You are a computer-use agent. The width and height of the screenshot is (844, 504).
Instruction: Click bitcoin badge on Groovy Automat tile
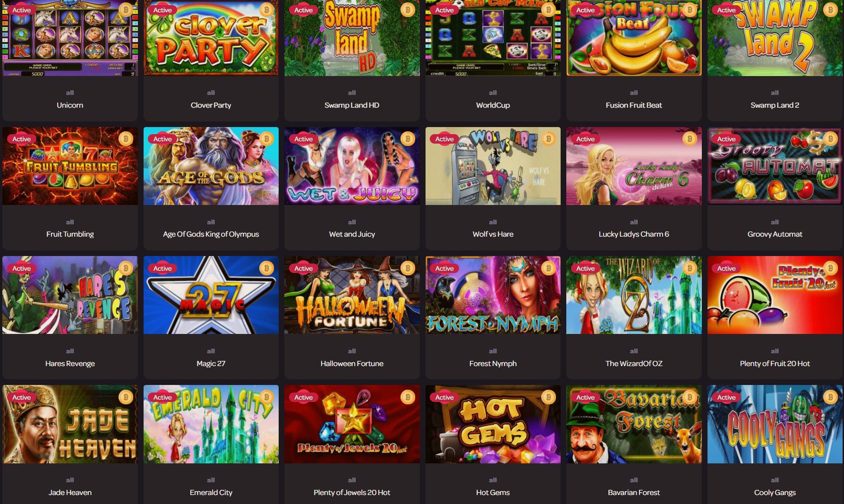[830, 139]
